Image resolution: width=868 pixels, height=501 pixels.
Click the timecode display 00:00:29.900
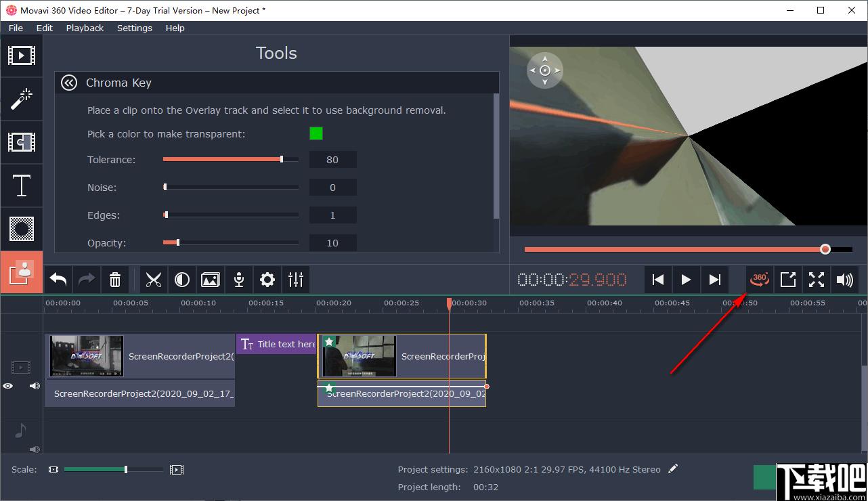click(572, 280)
